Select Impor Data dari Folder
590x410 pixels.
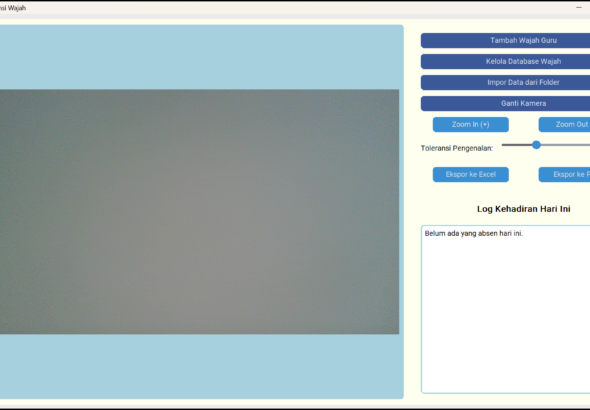505,83
